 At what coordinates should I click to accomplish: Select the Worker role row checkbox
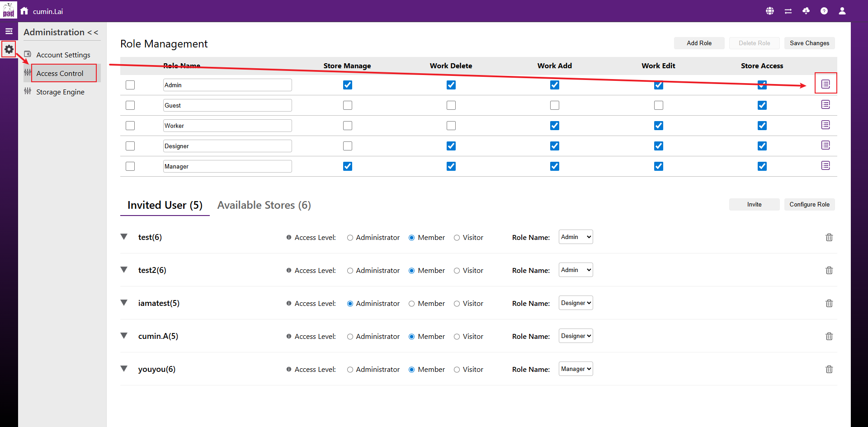point(130,126)
